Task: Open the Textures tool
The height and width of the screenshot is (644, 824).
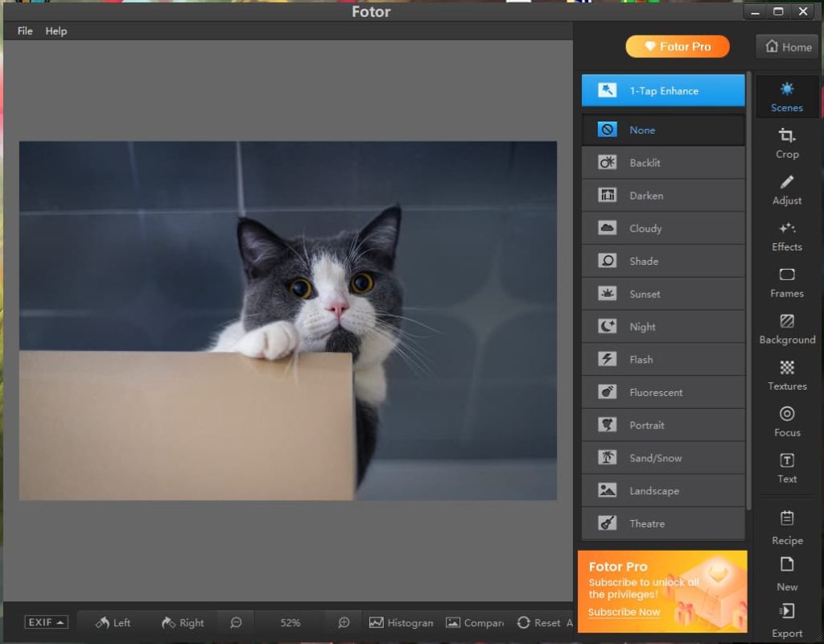Action: pos(787,375)
